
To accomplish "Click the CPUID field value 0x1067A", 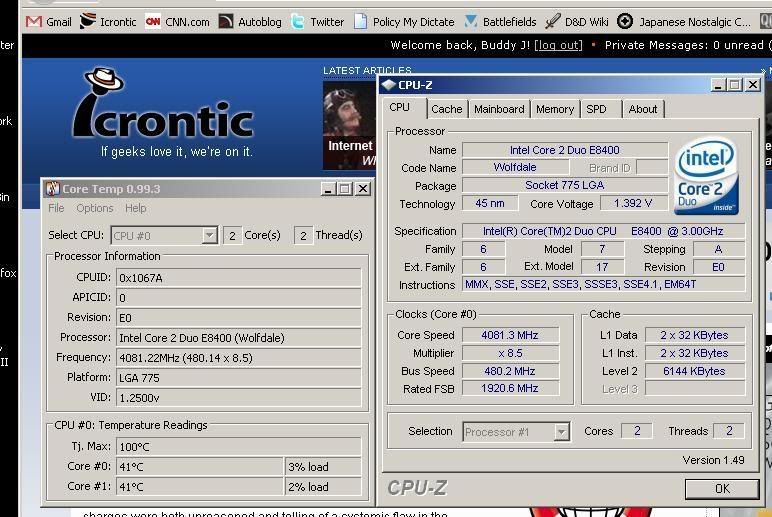I will 239,278.
